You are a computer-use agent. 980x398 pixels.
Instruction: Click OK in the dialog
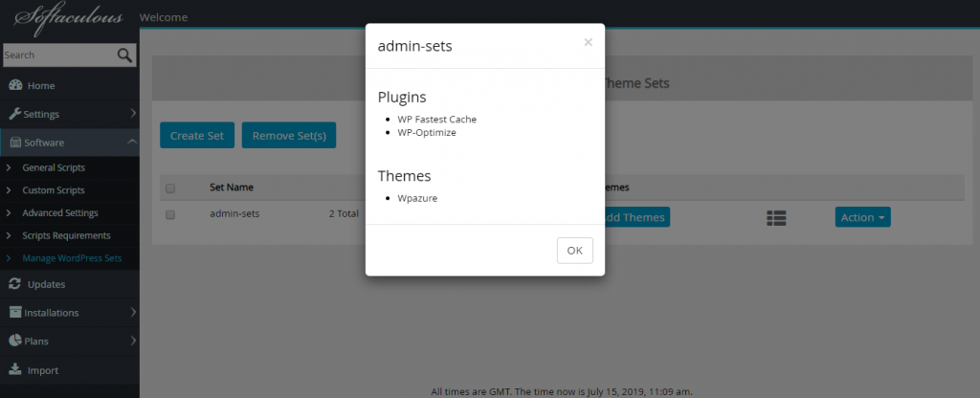[574, 251]
